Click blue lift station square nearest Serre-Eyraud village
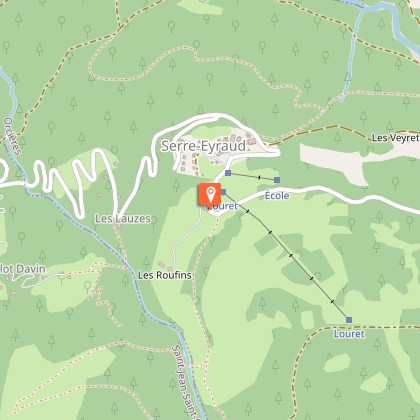Viewport: 420px width, 420px height. point(228,173)
